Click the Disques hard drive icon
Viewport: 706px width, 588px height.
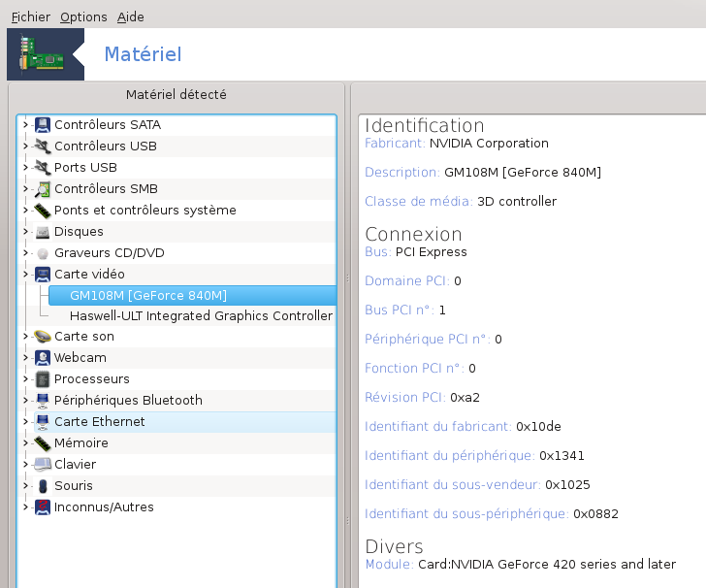click(x=43, y=232)
